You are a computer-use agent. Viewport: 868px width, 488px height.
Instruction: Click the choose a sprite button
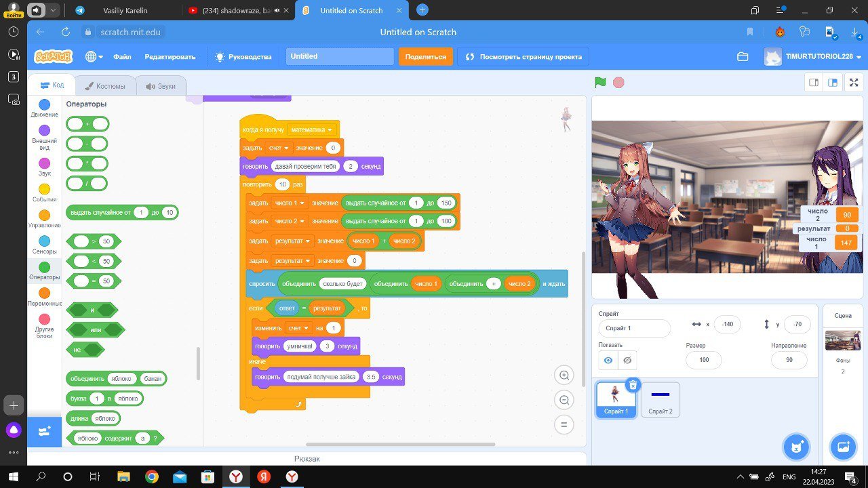pos(796,447)
